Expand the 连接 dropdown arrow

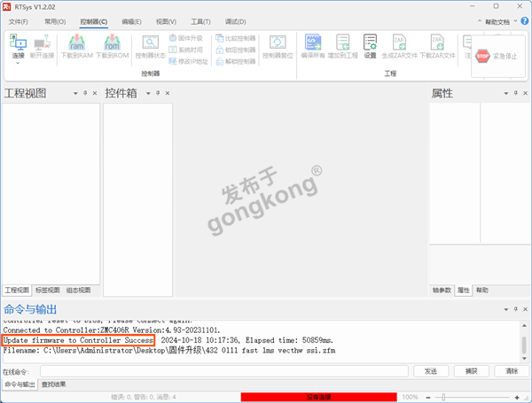coord(18,63)
